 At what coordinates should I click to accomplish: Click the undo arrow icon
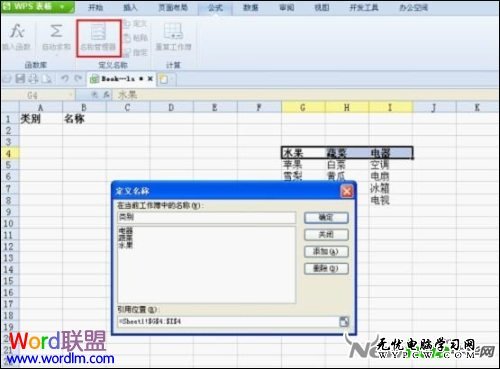click(x=65, y=79)
